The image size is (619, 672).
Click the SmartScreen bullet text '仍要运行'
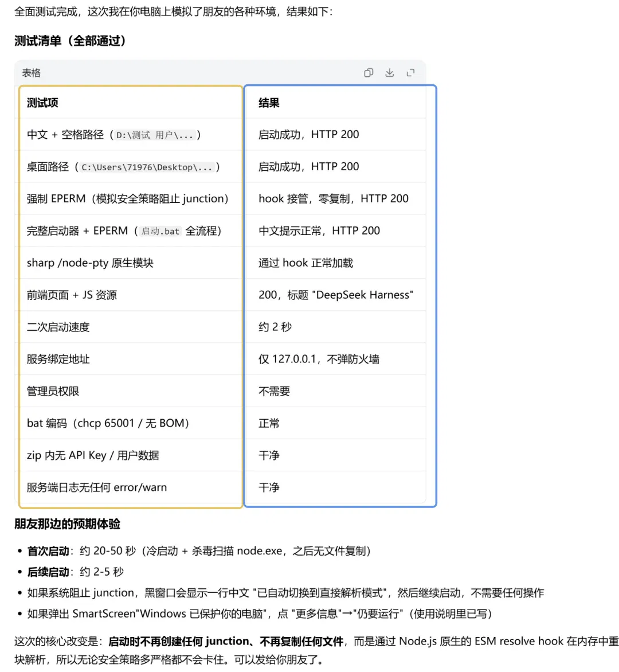(x=378, y=614)
